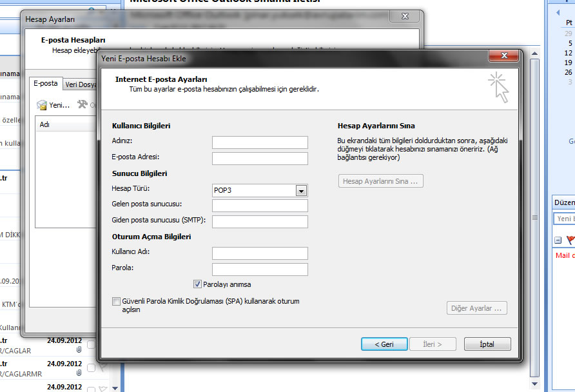Open the Düzen arrangement header in task pane

coord(564,202)
